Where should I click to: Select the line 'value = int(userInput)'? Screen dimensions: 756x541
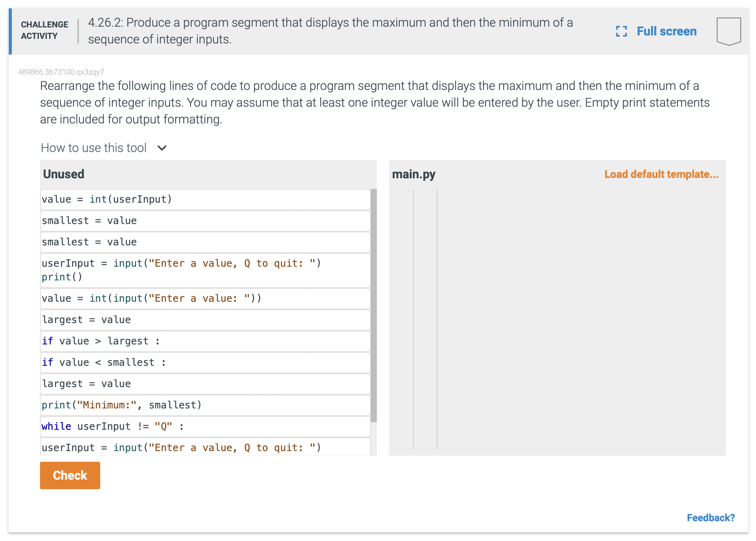[x=205, y=199]
